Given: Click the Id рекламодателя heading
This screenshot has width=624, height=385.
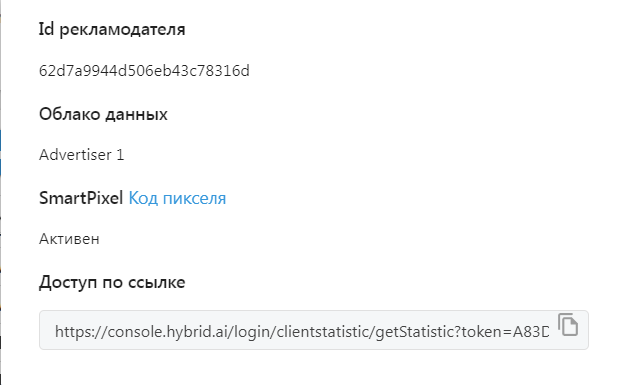Looking at the screenshot, I should pos(112,29).
